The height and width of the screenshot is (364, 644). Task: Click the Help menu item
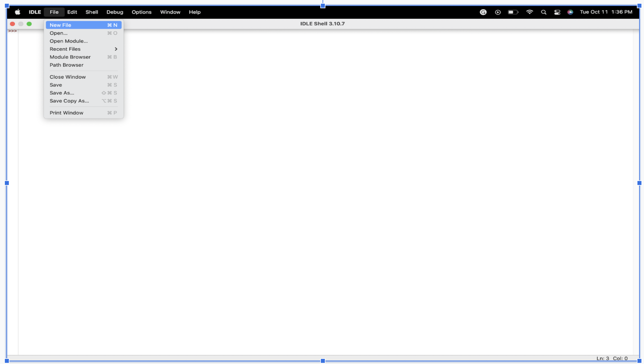click(194, 12)
